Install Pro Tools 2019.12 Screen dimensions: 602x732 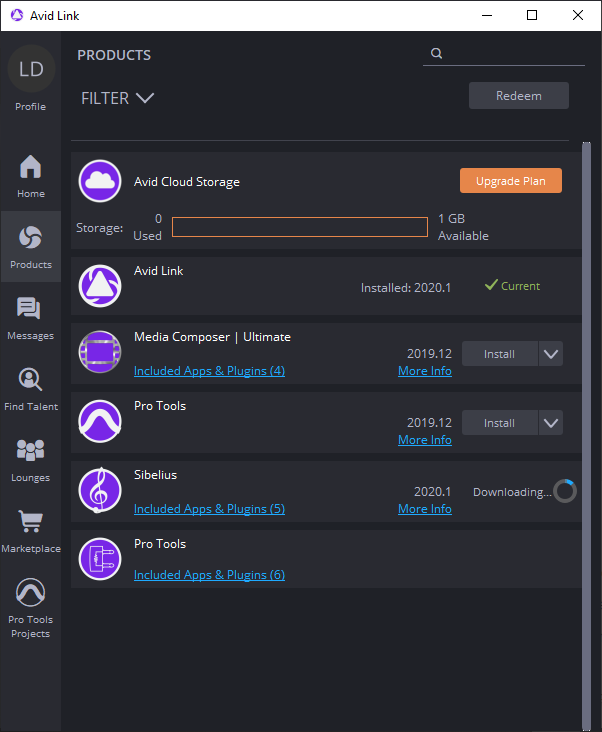(499, 423)
